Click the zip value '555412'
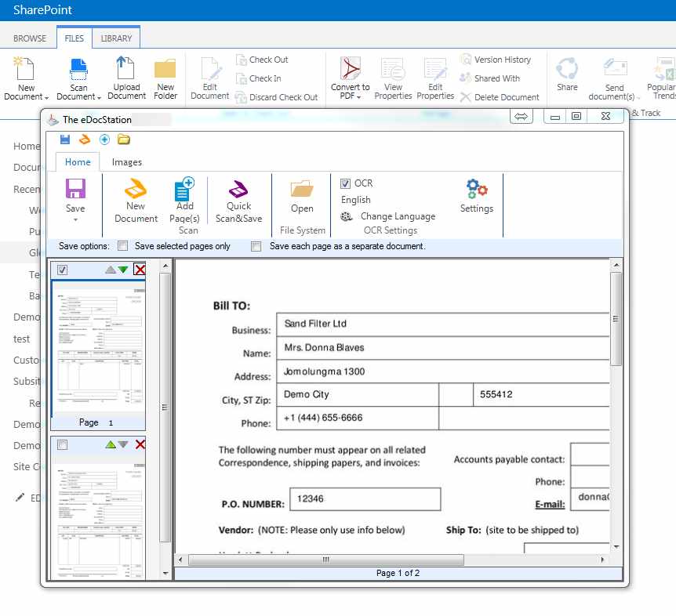 496,394
